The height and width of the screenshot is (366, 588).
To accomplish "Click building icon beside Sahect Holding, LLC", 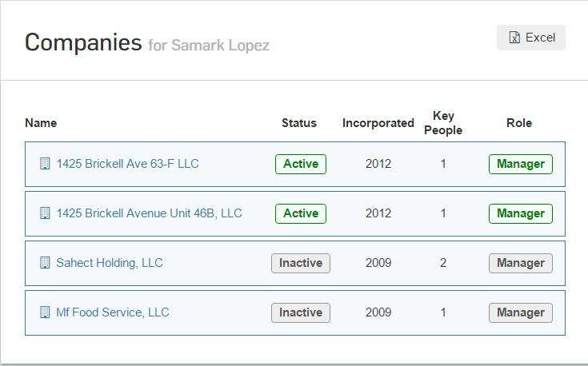I will (45, 263).
